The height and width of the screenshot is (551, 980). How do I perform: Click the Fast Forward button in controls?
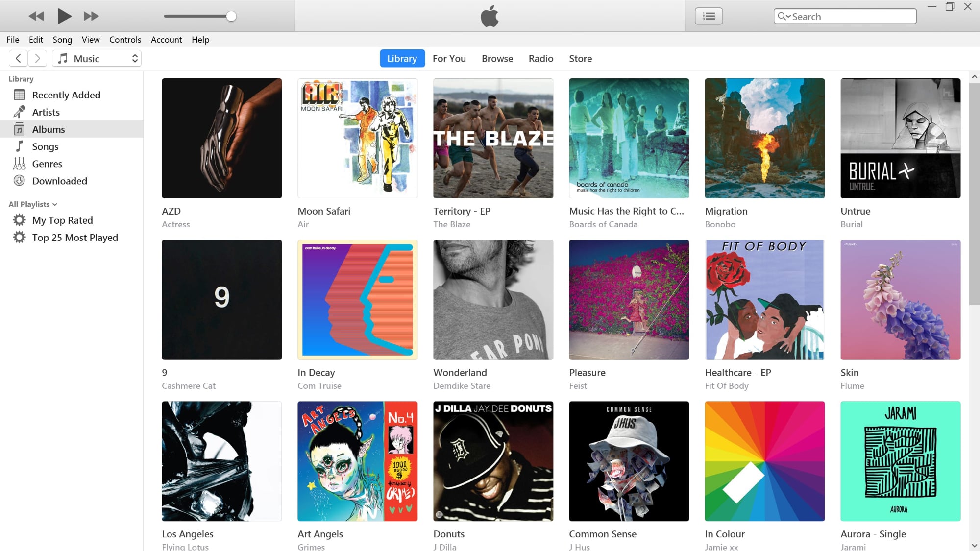tap(91, 16)
